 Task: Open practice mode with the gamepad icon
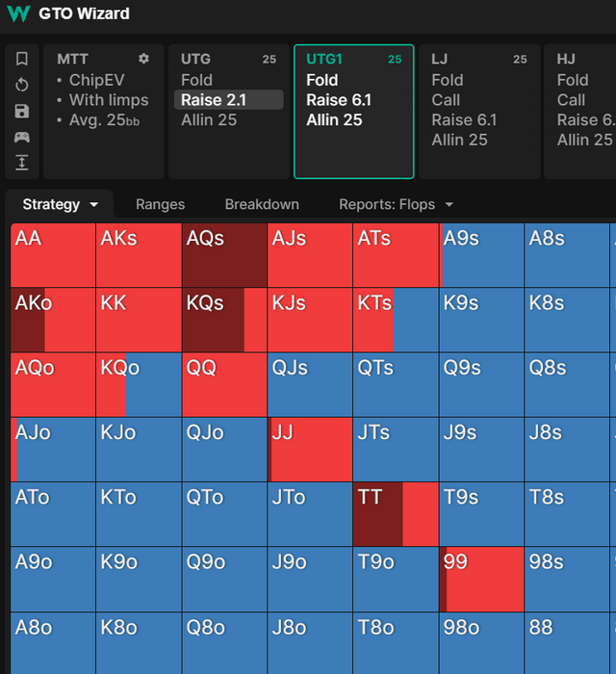(x=22, y=137)
